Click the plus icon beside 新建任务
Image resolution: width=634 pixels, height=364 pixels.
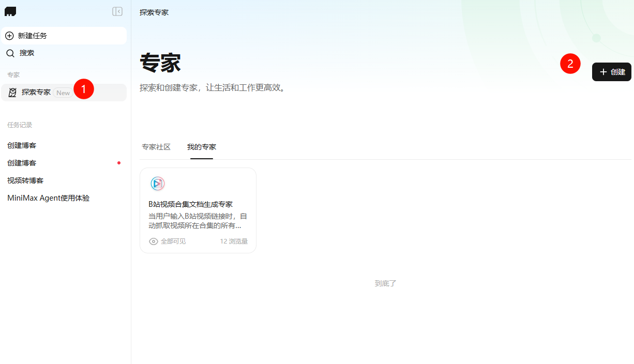pos(9,36)
